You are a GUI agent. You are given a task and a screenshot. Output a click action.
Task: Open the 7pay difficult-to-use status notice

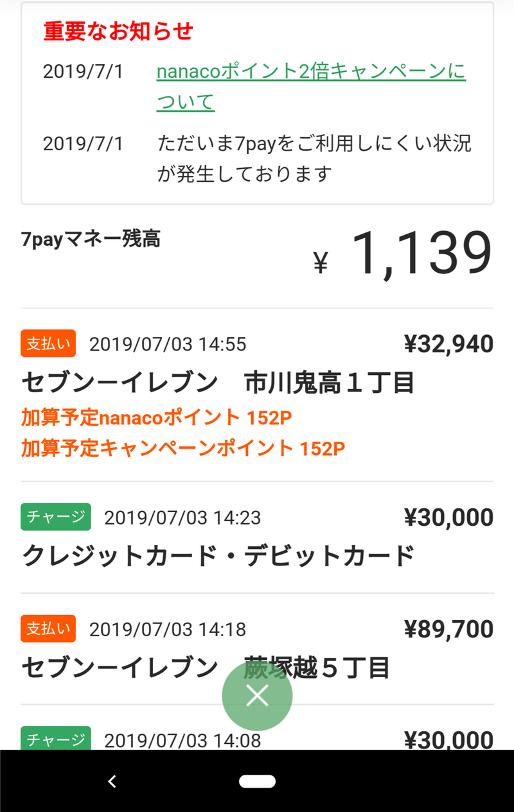coord(314,158)
